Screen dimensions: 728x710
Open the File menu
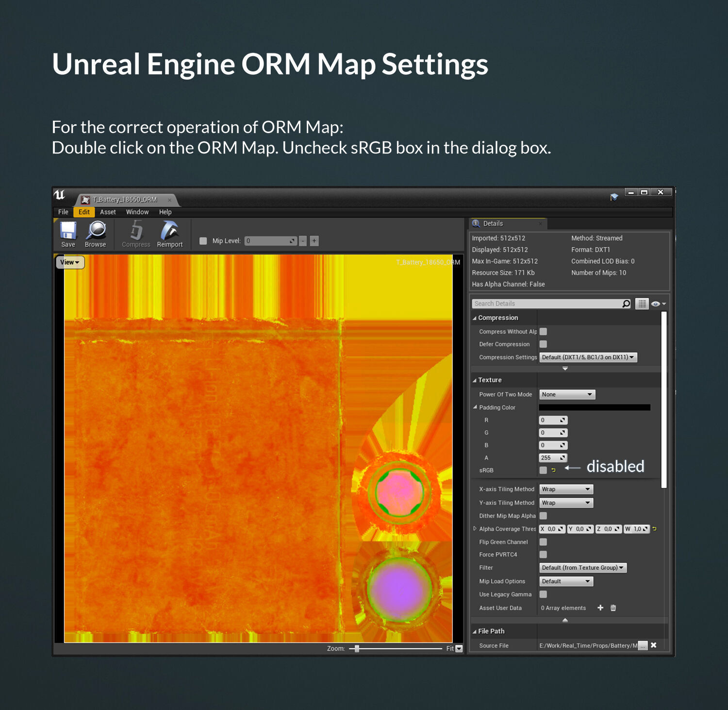(x=63, y=212)
